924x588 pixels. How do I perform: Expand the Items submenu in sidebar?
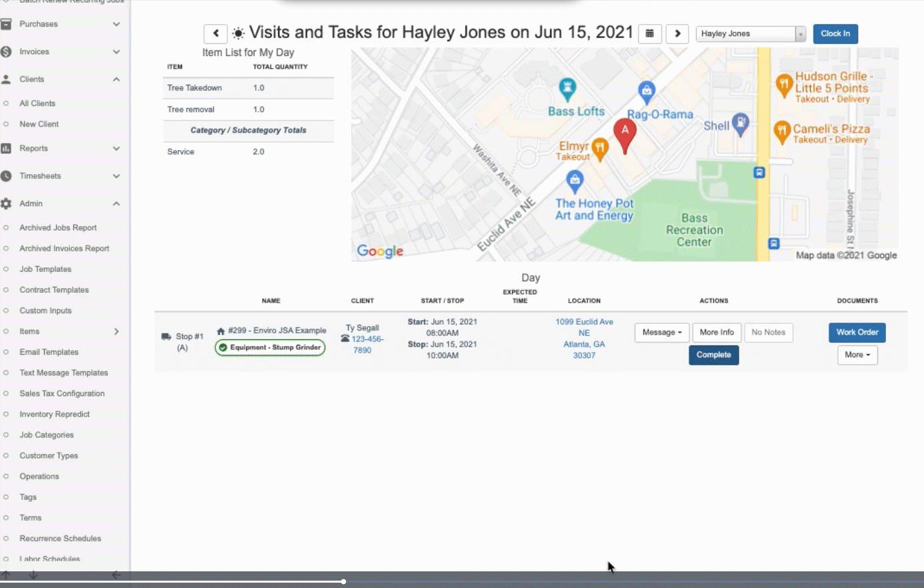(116, 331)
